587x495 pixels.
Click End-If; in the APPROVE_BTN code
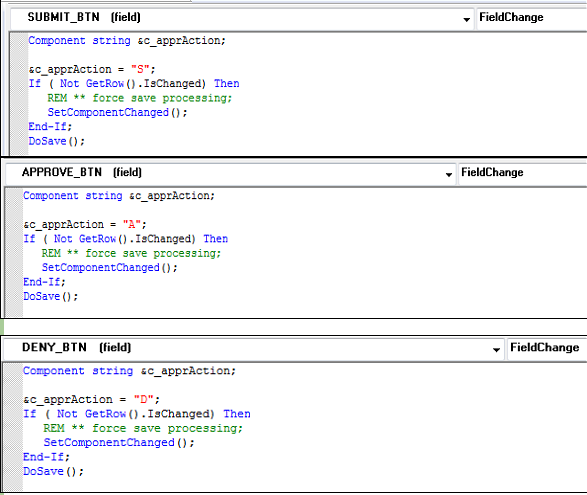[x=45, y=282]
